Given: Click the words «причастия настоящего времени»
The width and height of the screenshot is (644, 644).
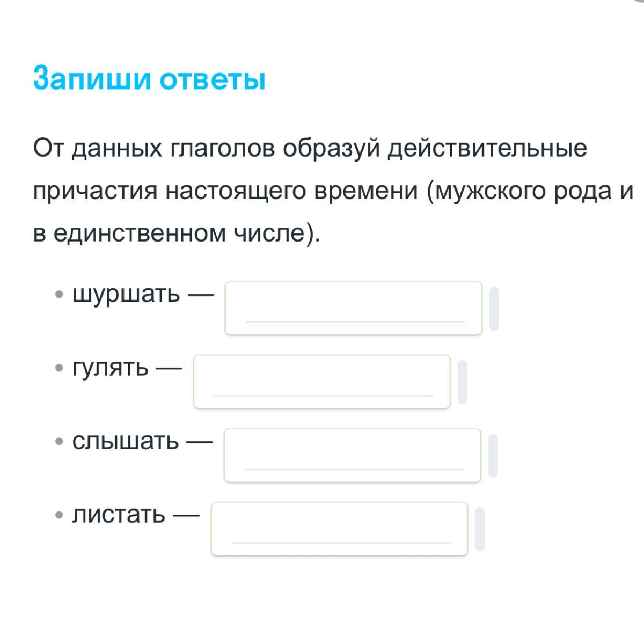Looking at the screenshot, I should (225, 191).
